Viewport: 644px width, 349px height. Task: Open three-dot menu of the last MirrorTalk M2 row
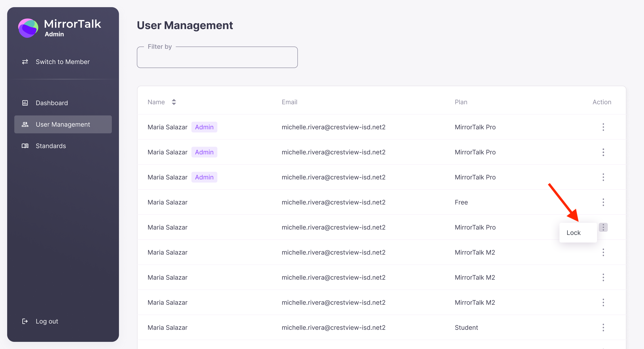click(x=603, y=302)
